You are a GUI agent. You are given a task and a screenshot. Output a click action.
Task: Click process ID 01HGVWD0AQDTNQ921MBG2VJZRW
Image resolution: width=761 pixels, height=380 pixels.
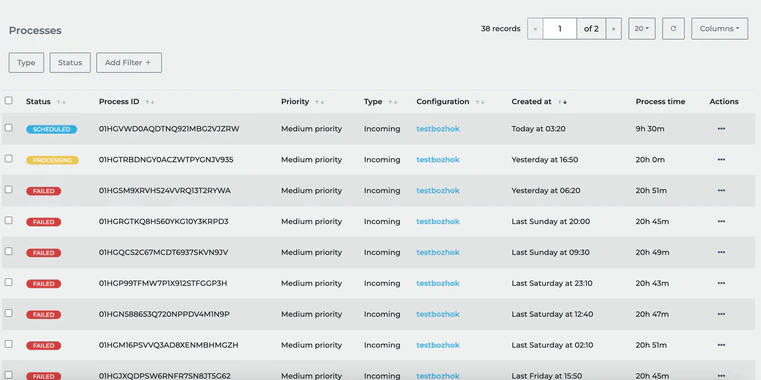(169, 129)
